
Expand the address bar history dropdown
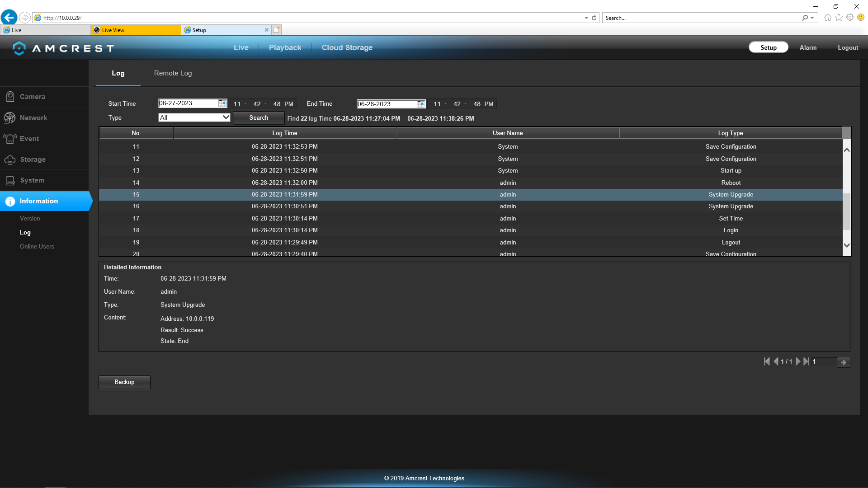(x=586, y=18)
